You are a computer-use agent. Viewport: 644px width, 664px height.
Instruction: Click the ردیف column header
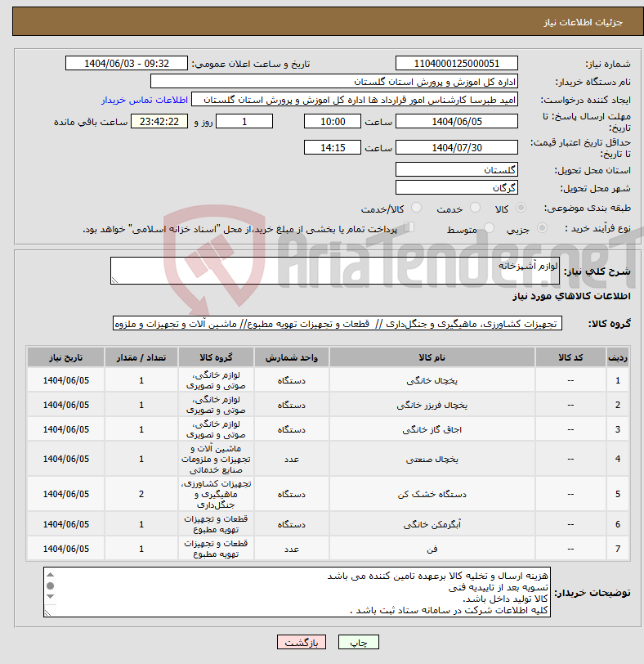point(618,358)
